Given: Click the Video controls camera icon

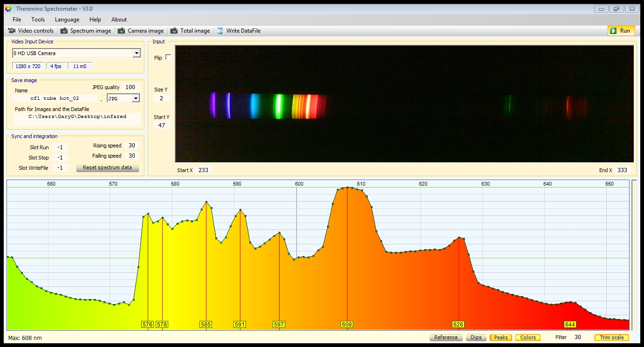Looking at the screenshot, I should click(x=12, y=31).
